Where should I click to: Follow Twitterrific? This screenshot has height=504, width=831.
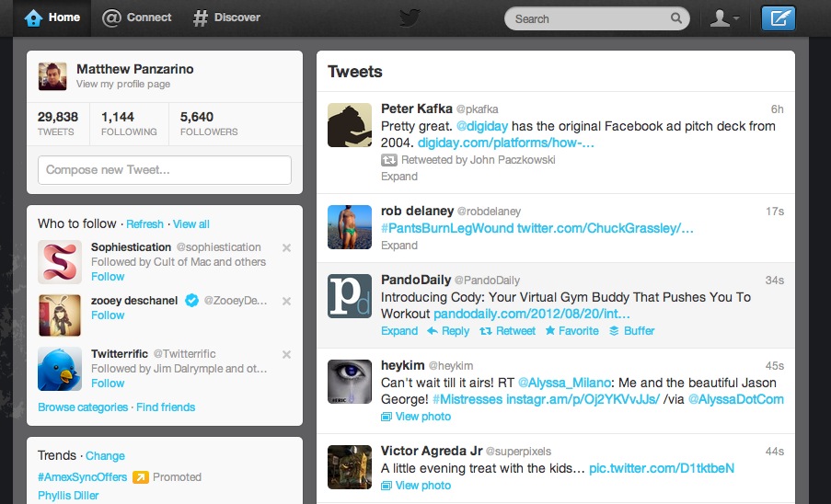point(108,384)
